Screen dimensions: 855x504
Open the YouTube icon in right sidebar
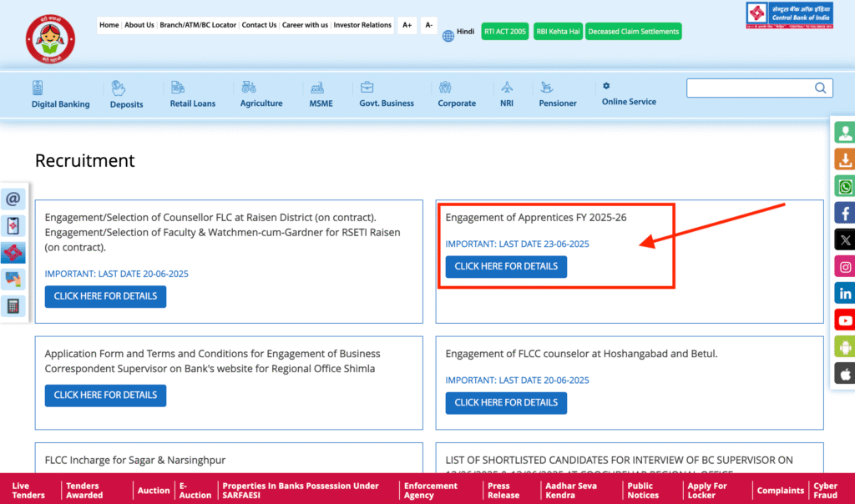[845, 320]
